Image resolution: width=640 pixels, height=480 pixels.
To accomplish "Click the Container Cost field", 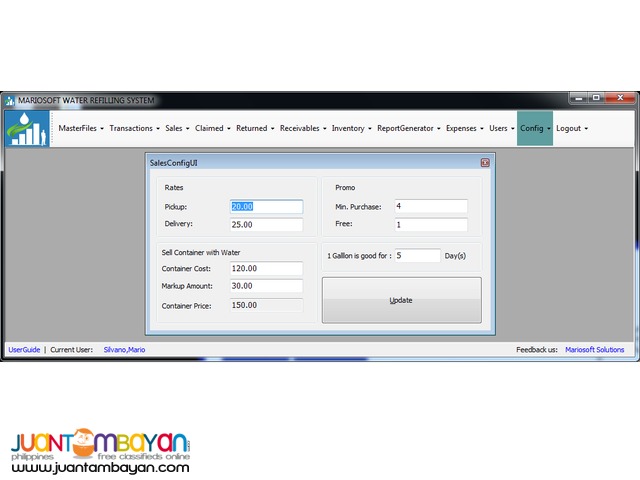I will click(267, 268).
